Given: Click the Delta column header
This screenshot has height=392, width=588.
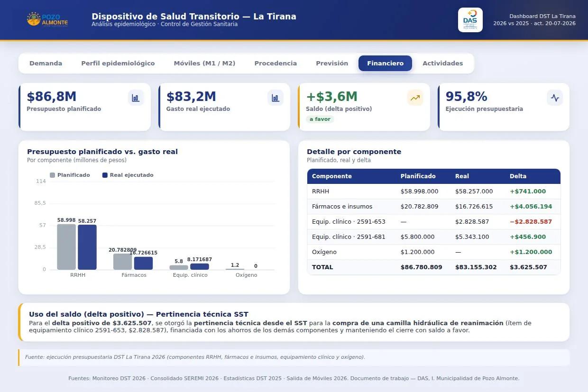Looking at the screenshot, I should [x=518, y=176].
